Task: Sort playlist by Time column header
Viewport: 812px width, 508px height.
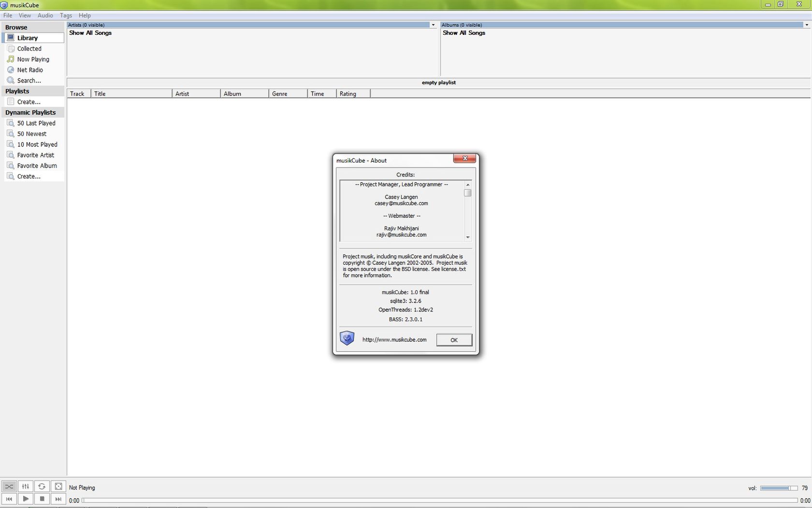Action: coord(322,93)
